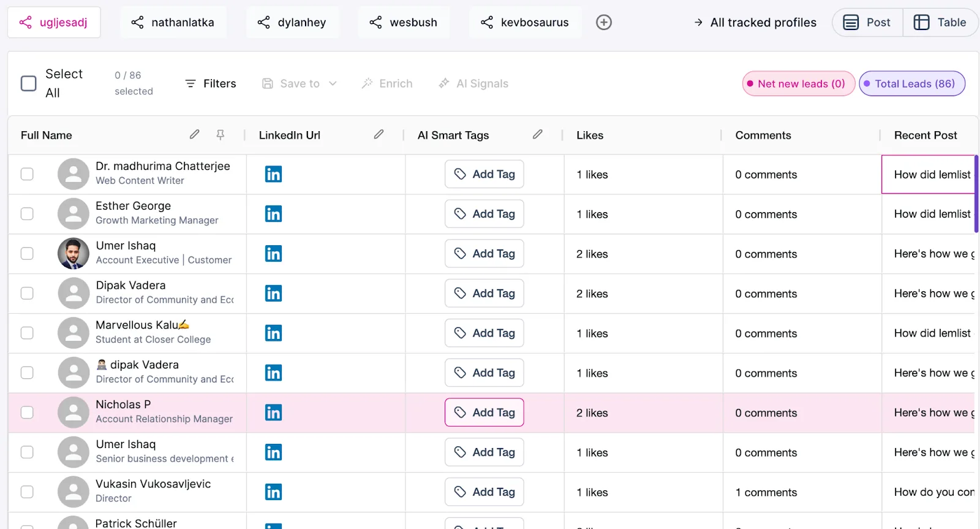Viewport: 980px width, 529px height.
Task: Click the arrow icon before All tracked profiles
Action: coord(698,23)
